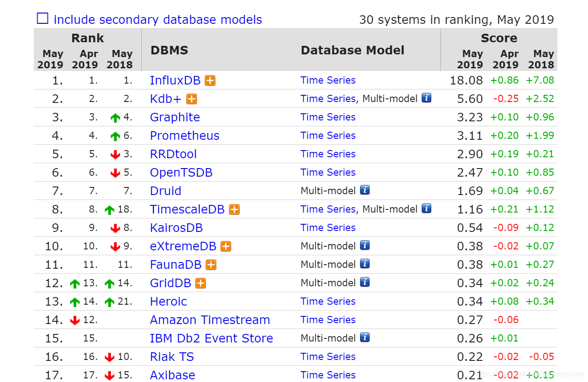Image resolution: width=588 pixels, height=382 pixels.
Task: Click Time Series link in Riak TS row
Action: pyautogui.click(x=328, y=357)
